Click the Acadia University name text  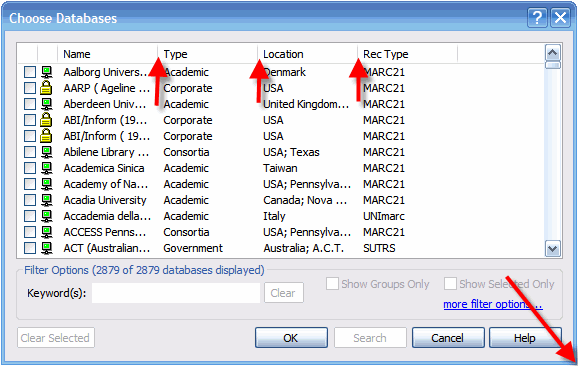tap(105, 200)
